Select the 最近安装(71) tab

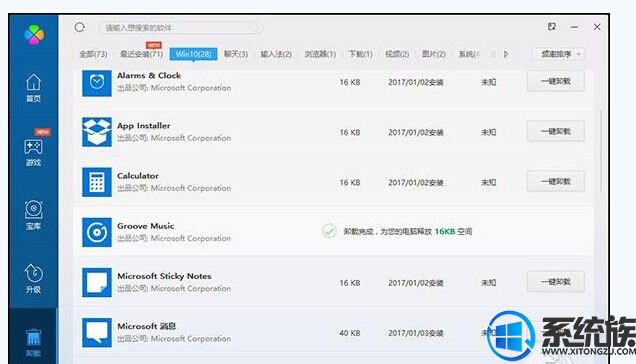click(141, 54)
